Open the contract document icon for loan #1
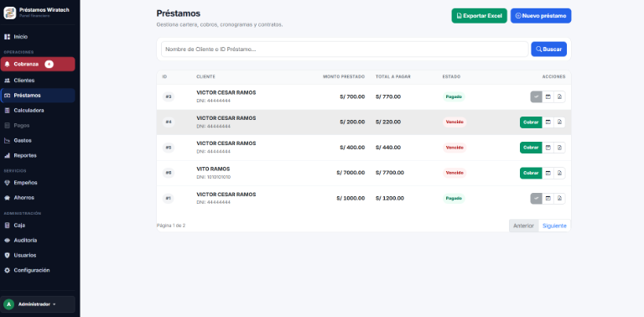The width and height of the screenshot is (644, 317). pos(559,199)
